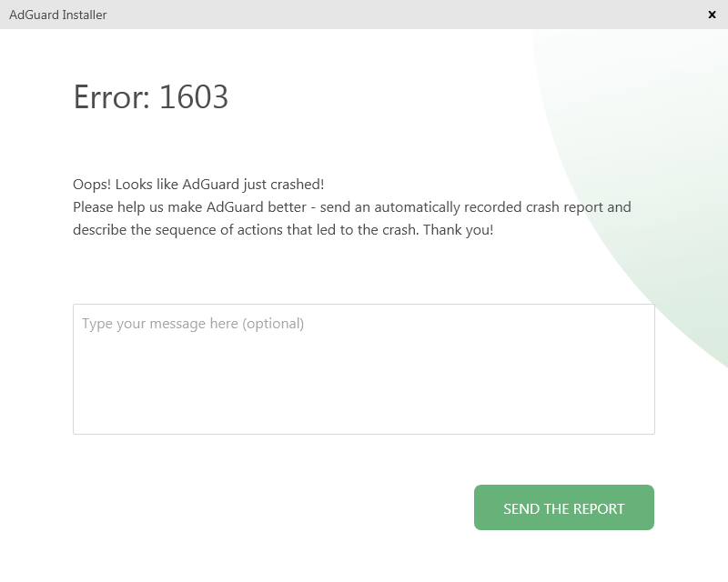Screen dimensions: 728x582
Task: Click the 'Please help us make AdGuard better' sentence
Action: pos(188,207)
